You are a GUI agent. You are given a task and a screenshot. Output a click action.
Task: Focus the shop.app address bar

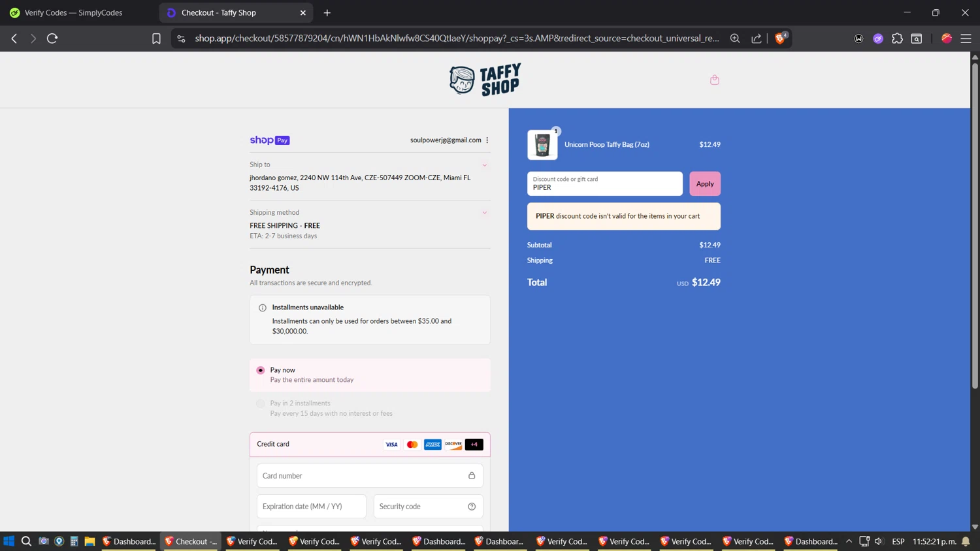click(x=457, y=39)
